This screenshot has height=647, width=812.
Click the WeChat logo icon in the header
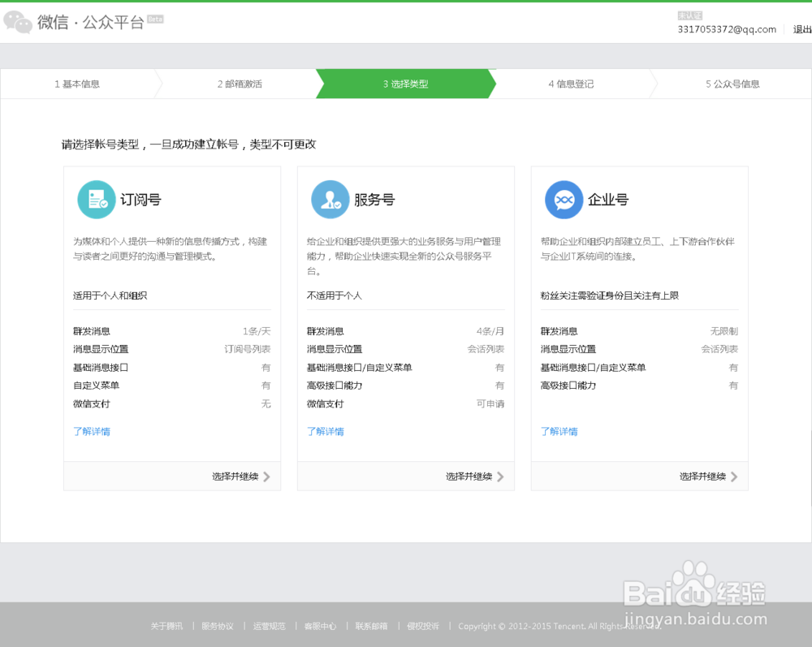click(x=18, y=22)
